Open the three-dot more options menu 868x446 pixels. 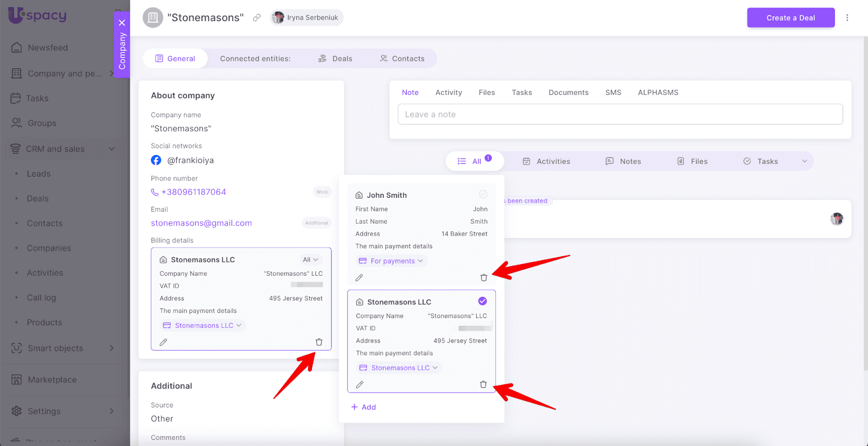pyautogui.click(x=847, y=18)
